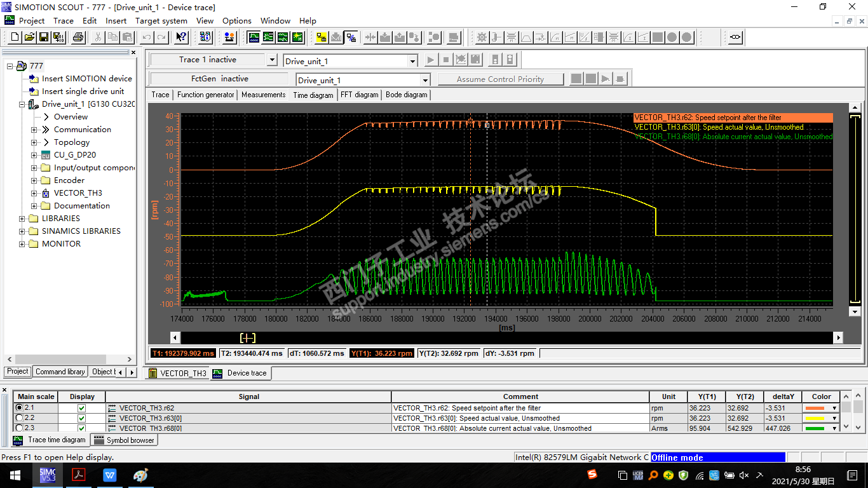Open WPS Office from the taskbar
The width and height of the screenshot is (868, 488).
(x=109, y=475)
